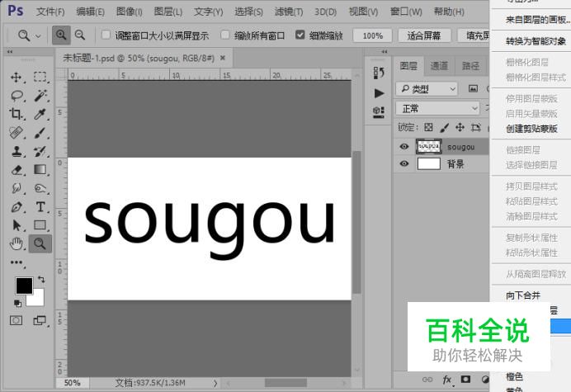
Task: Uncheck the scrubby zoom checkbox
Action: pyautogui.click(x=300, y=35)
